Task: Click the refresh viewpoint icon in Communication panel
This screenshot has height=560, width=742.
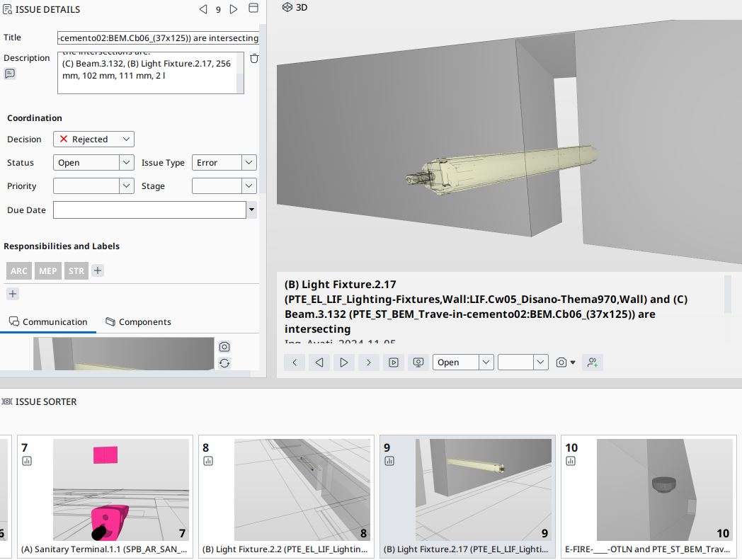Action: pos(224,363)
